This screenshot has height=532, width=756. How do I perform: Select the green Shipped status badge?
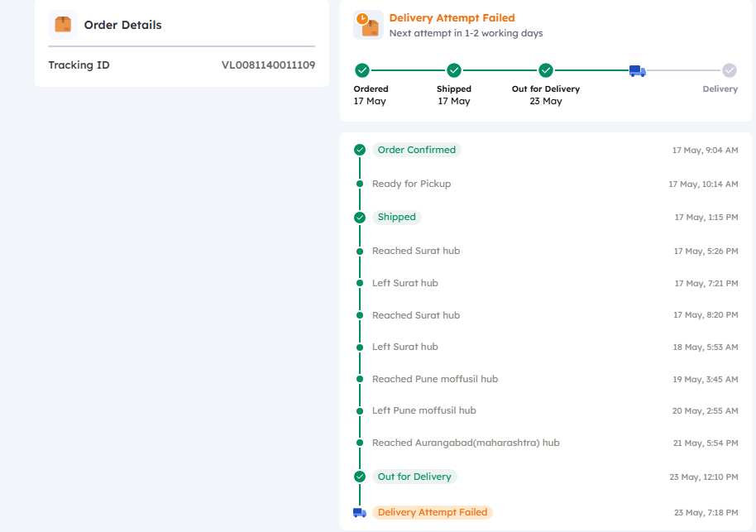click(397, 217)
